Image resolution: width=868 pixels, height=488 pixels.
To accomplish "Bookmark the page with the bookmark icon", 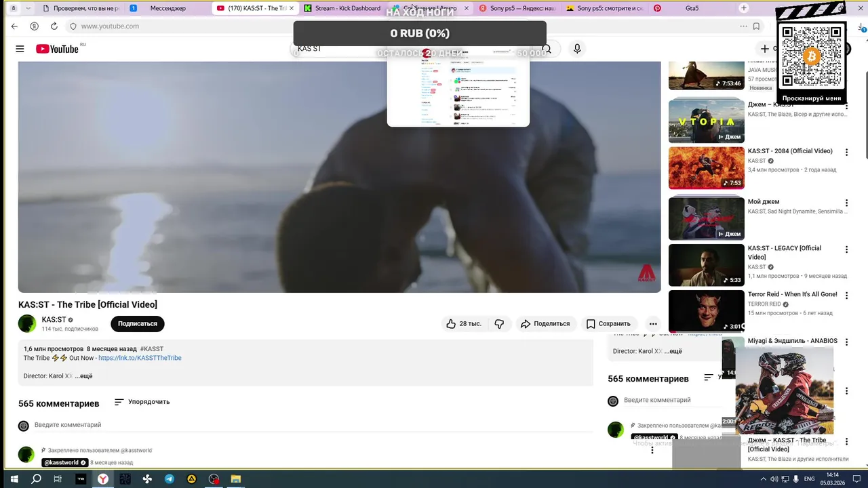I will (757, 26).
